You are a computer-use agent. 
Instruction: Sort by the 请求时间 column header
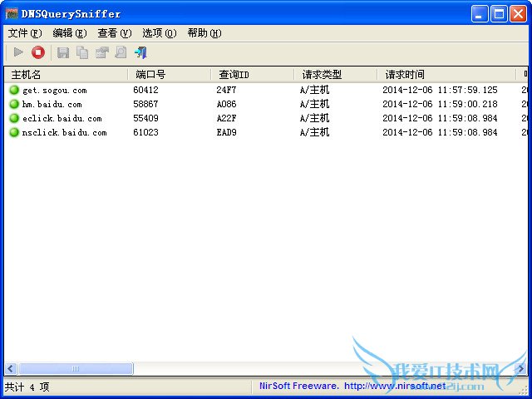446,75
